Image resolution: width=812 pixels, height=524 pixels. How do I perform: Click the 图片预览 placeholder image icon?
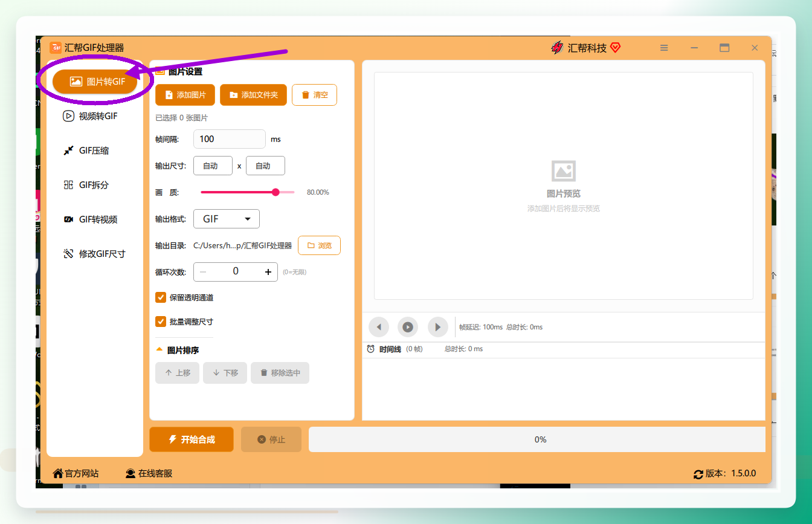click(564, 171)
